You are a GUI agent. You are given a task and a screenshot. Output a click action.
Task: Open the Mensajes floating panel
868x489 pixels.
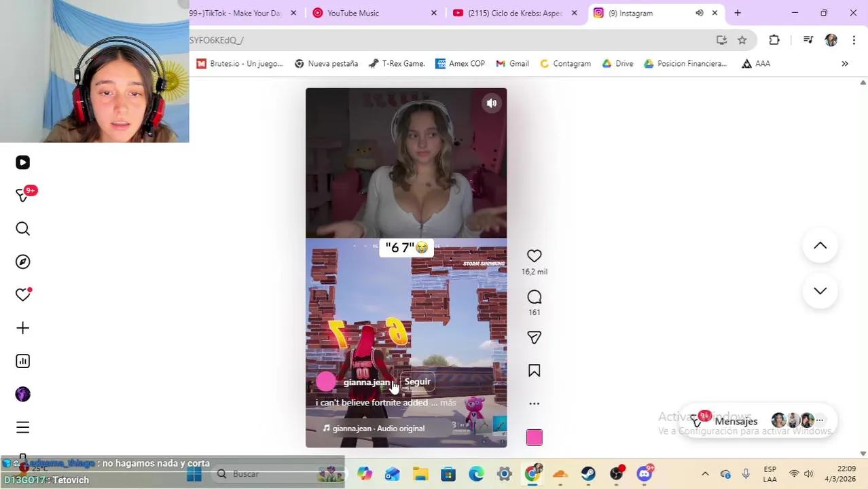(757, 421)
